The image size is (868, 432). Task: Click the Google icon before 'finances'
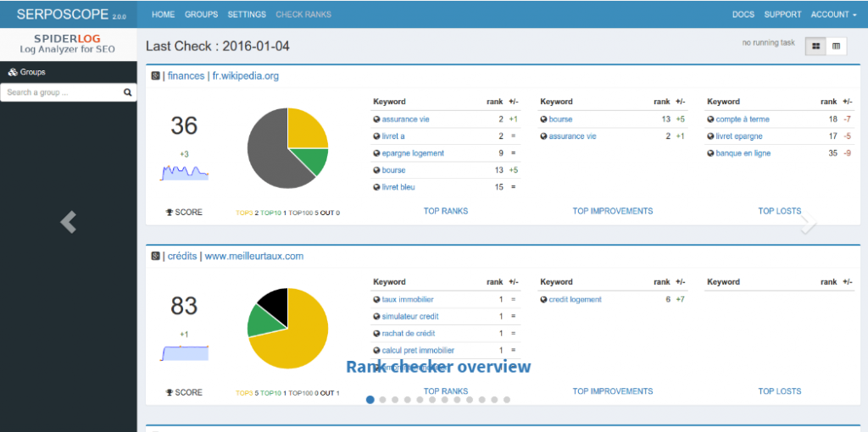(156, 76)
